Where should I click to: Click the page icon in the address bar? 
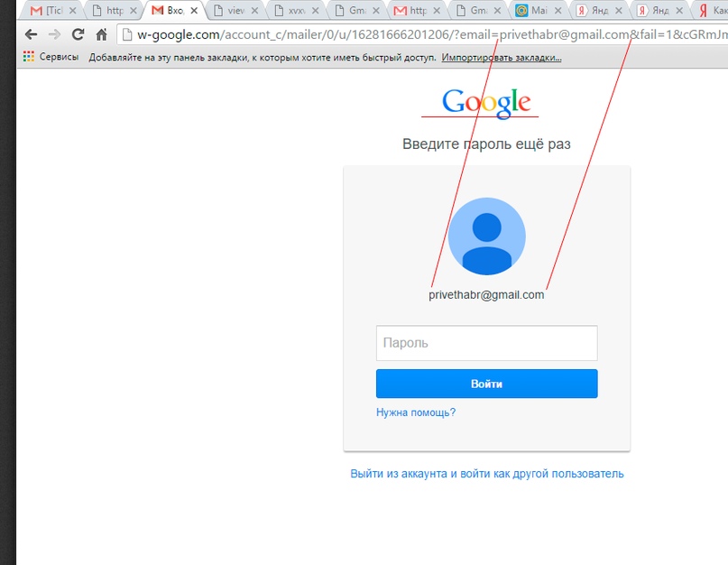coord(127,34)
